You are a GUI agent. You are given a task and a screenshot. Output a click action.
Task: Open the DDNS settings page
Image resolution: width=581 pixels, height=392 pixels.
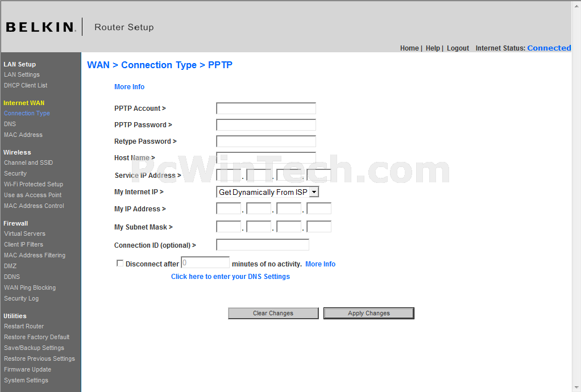pyautogui.click(x=12, y=277)
